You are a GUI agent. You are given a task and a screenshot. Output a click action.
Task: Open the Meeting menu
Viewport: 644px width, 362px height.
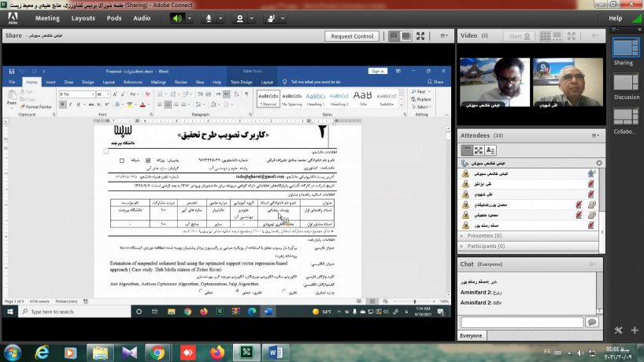47,17
